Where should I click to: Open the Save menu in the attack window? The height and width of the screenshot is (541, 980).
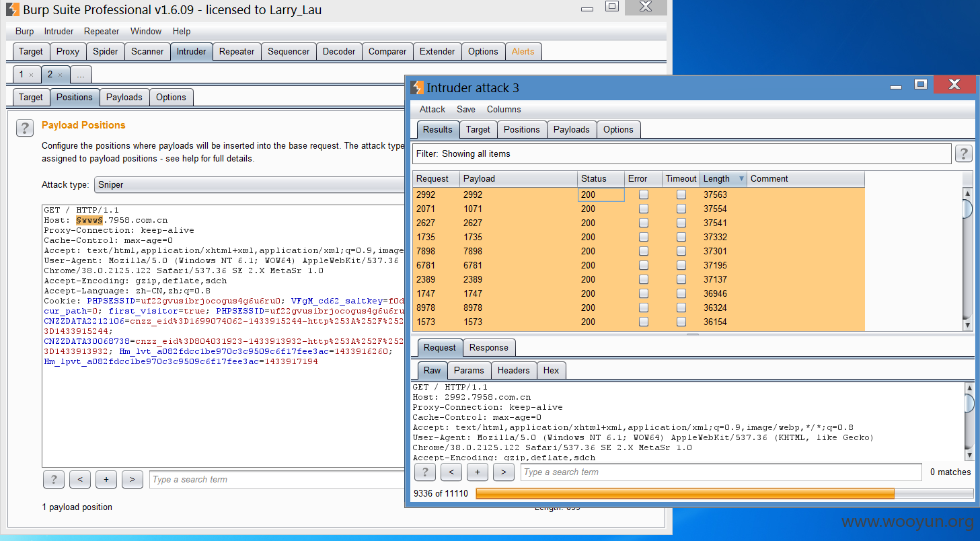tap(466, 109)
